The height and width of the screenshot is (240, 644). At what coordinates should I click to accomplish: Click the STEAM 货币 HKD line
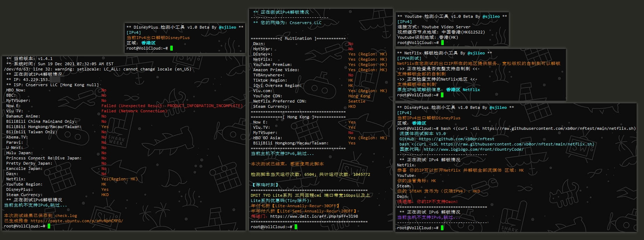coord(439,191)
